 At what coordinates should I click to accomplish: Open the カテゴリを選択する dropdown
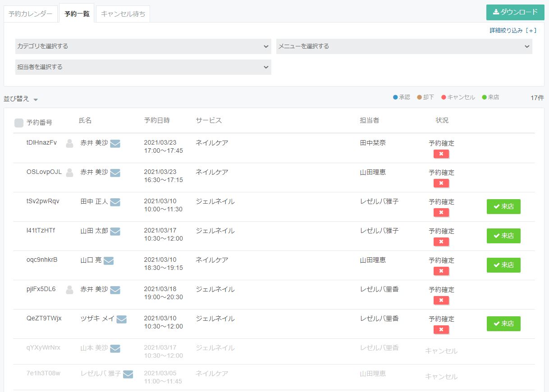[x=143, y=46]
